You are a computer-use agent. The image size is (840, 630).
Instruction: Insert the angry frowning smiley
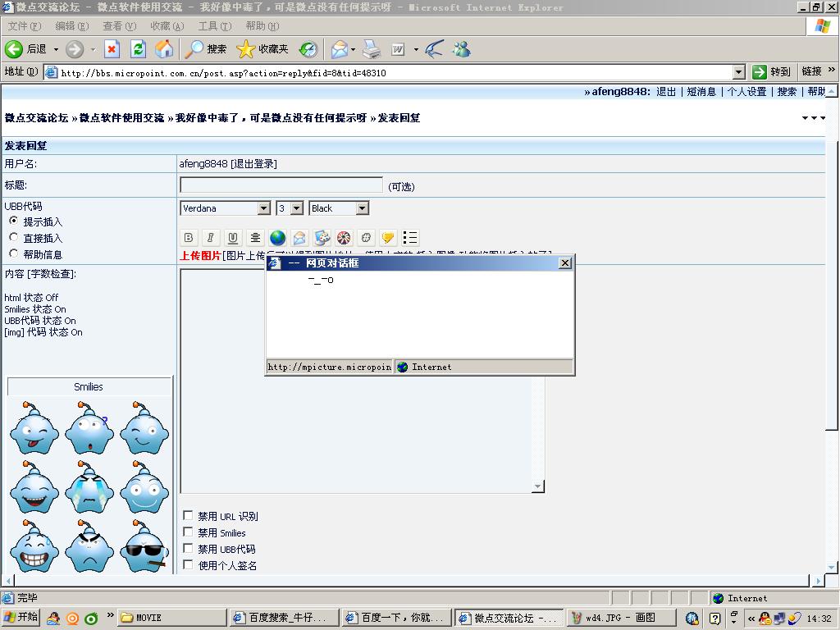[89, 546]
